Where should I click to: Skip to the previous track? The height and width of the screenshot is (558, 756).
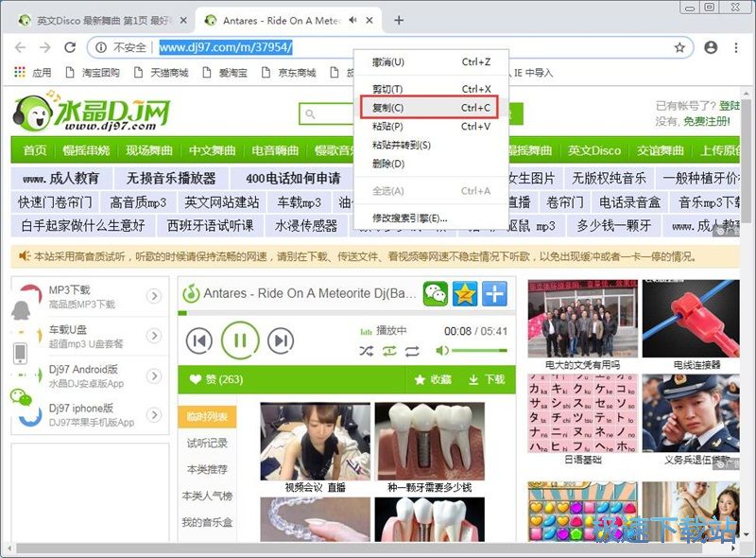198,340
